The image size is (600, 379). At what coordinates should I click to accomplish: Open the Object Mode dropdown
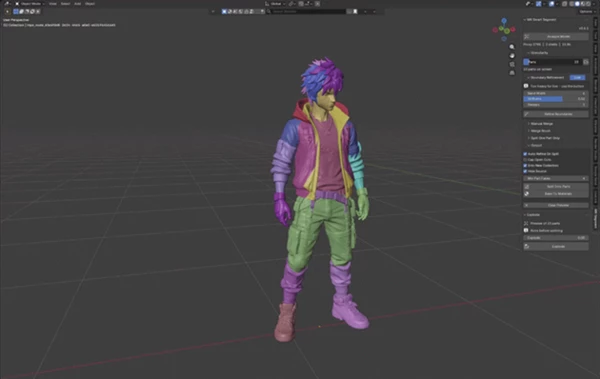(x=29, y=3)
